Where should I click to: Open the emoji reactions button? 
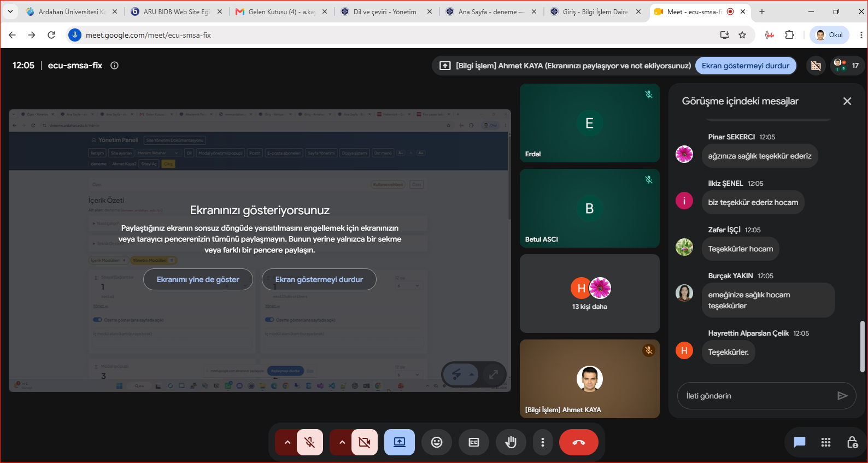coord(437,442)
